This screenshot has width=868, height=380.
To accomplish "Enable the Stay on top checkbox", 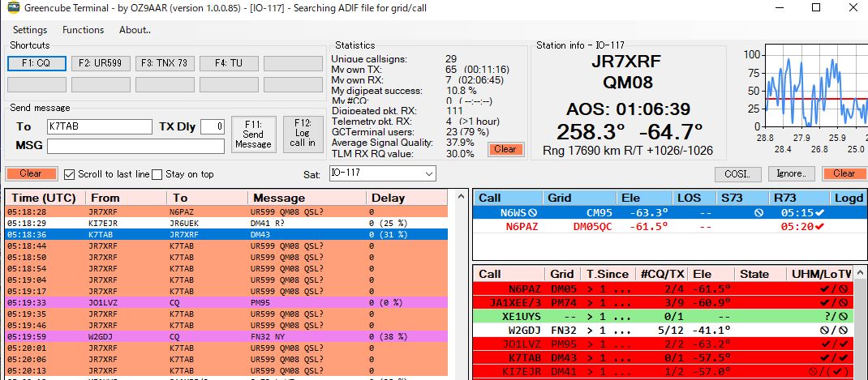I will [157, 174].
